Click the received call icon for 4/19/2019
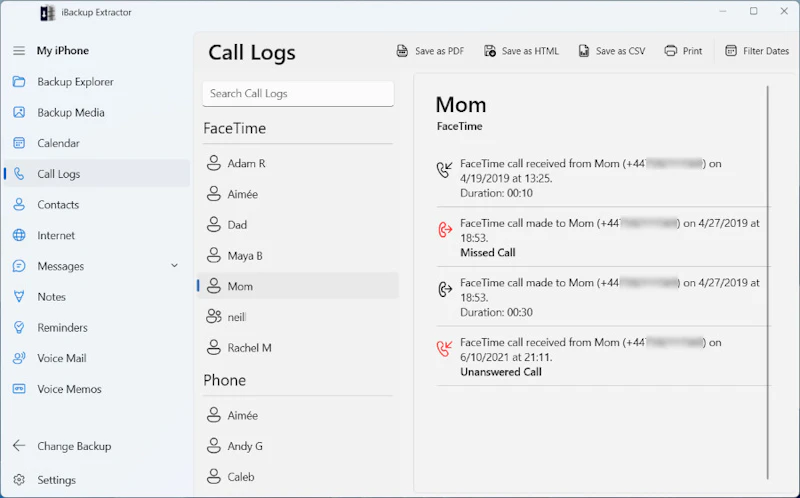The image size is (800, 498). (445, 169)
